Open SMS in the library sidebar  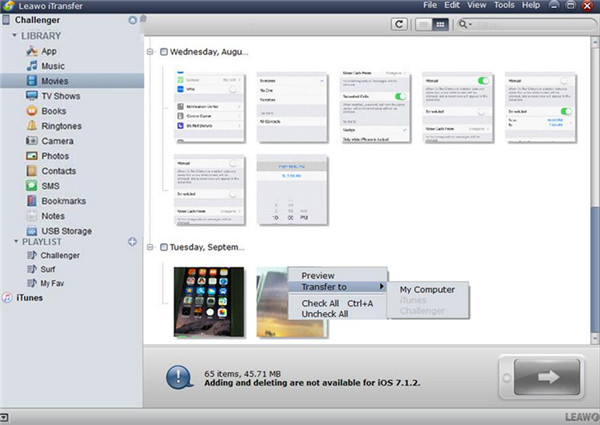click(x=52, y=186)
